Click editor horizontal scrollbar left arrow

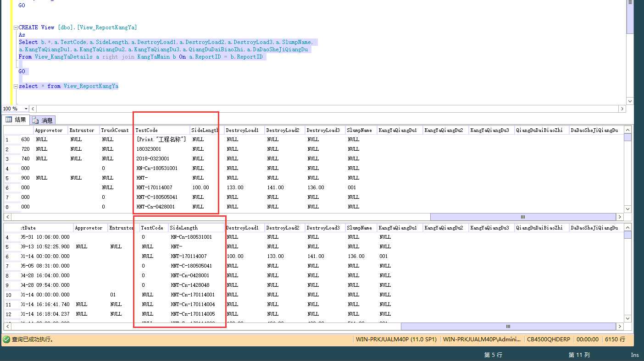point(33,109)
